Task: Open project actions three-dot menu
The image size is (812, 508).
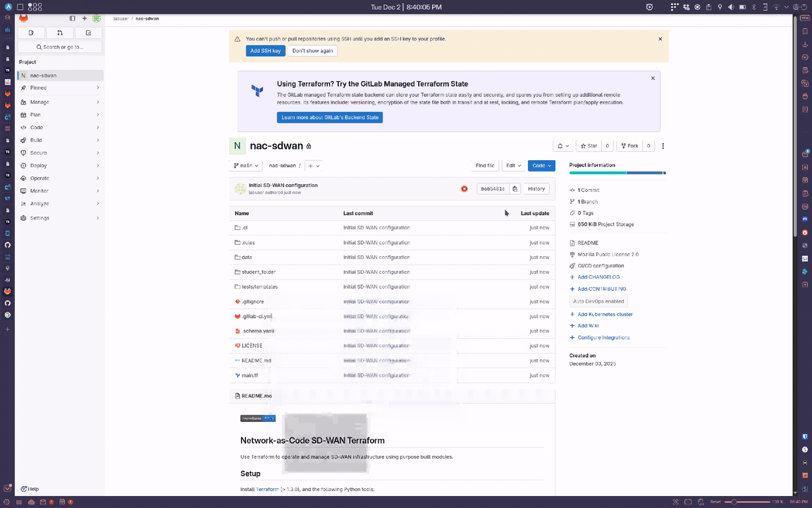Action: pos(663,145)
